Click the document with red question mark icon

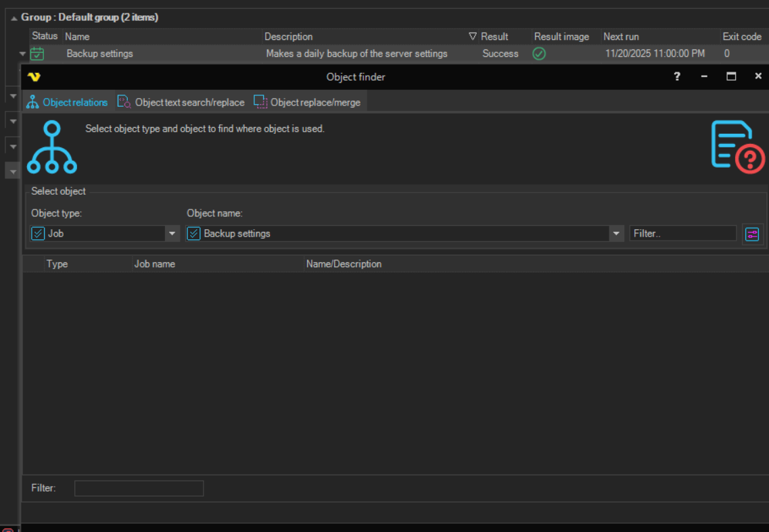coord(737,146)
